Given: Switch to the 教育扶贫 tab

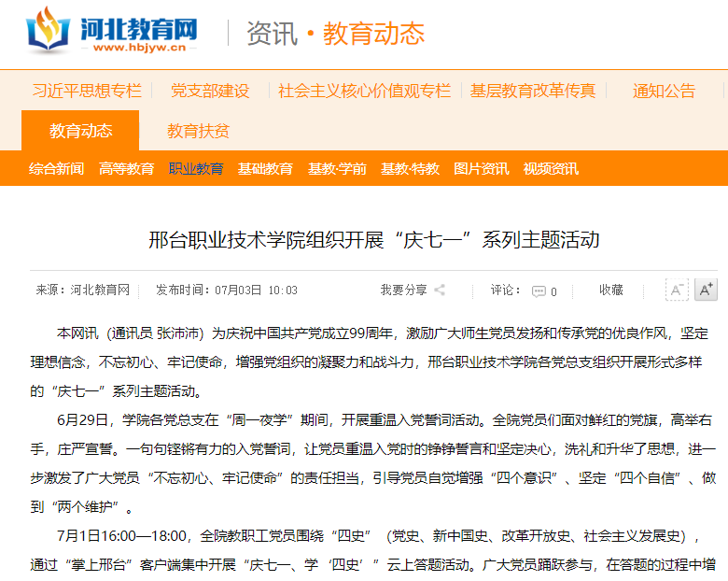Looking at the screenshot, I should pos(198,131).
